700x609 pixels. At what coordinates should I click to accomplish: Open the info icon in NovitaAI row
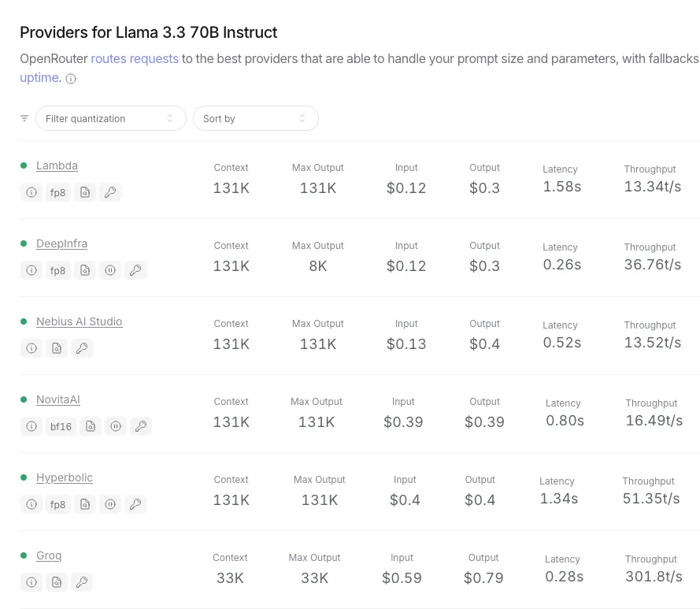click(x=31, y=426)
